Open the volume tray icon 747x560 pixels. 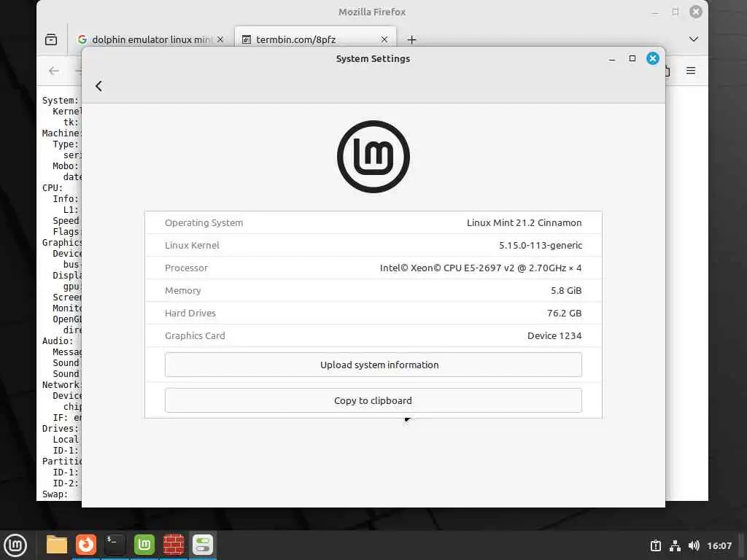click(x=694, y=545)
